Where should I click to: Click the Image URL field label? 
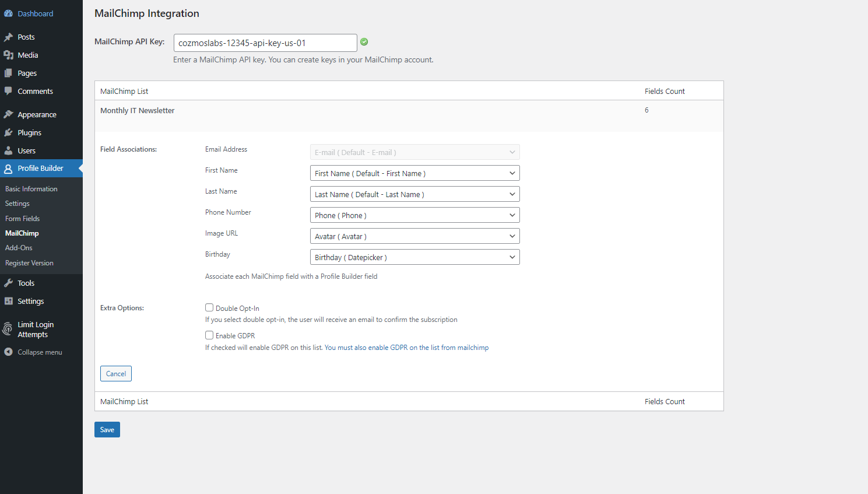[x=222, y=233]
